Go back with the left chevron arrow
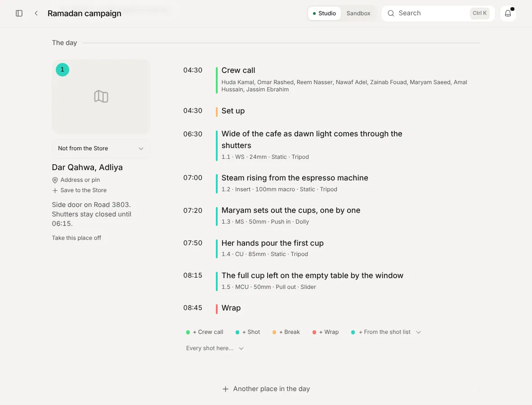Viewport: 532px width, 405px height. [36, 13]
